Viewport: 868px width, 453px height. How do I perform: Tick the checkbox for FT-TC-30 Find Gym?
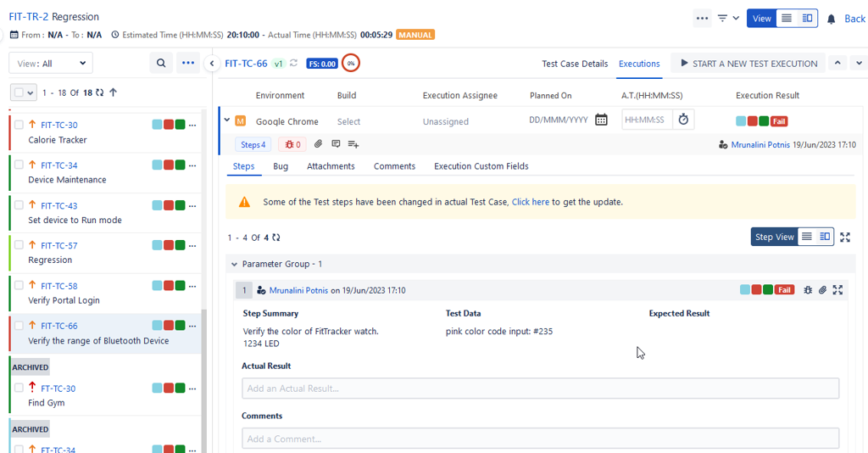pos(19,388)
